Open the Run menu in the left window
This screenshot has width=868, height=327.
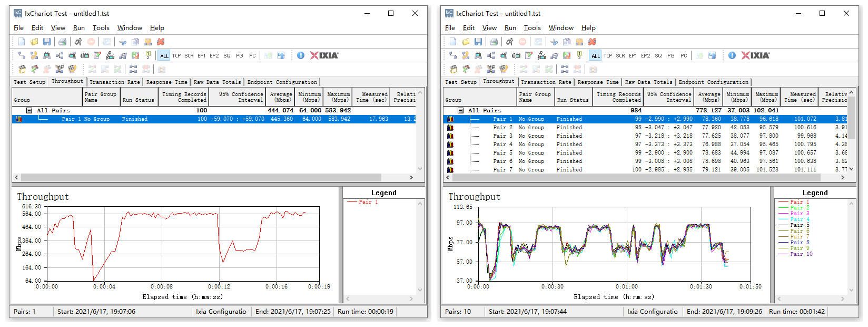click(79, 28)
